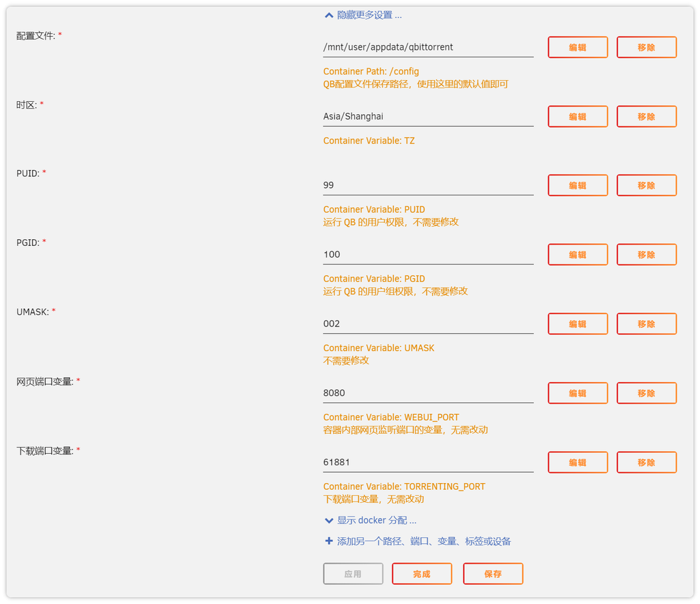Remove the PGID variable
The width and height of the screenshot is (700, 604).
(646, 254)
